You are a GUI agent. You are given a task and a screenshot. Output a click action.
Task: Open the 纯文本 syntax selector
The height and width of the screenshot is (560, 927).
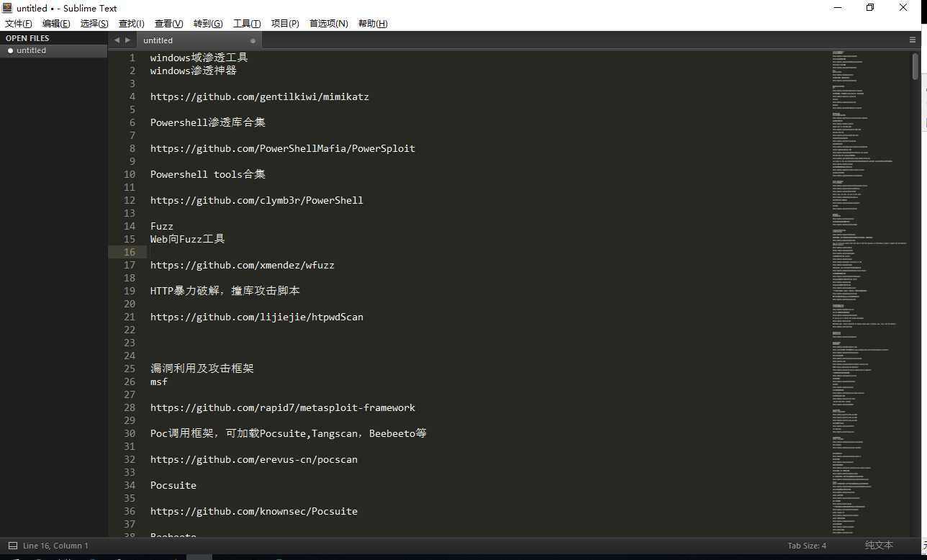coord(879,546)
